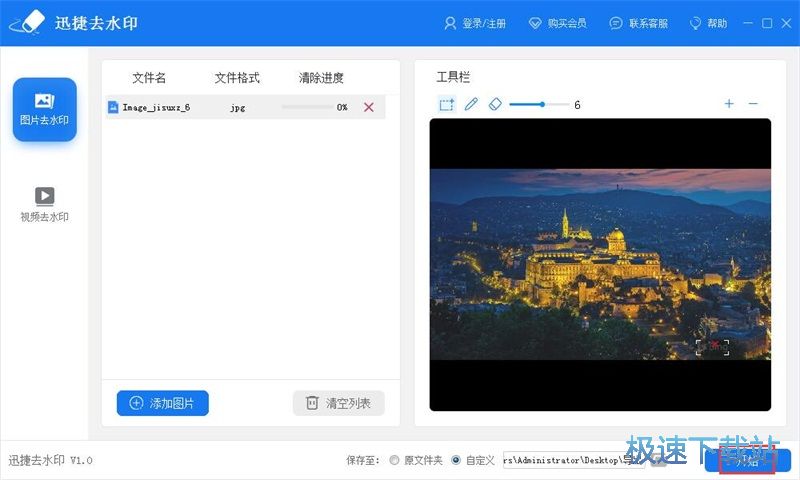The height and width of the screenshot is (480, 800).
Task: Minimize the application window
Action: coord(748,23)
